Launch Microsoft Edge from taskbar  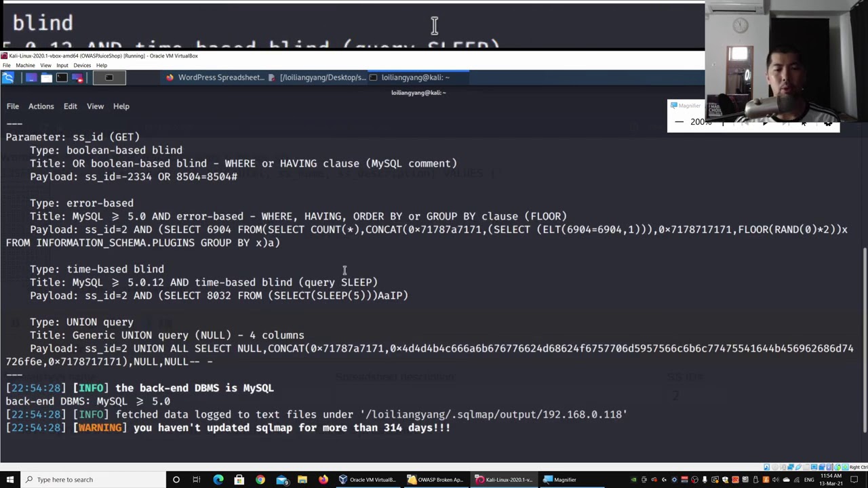point(218,480)
